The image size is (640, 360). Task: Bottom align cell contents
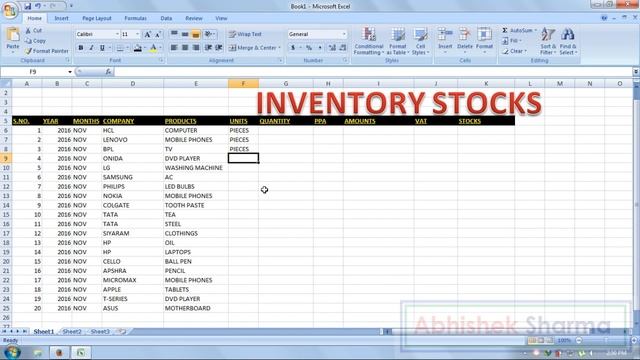[196, 34]
